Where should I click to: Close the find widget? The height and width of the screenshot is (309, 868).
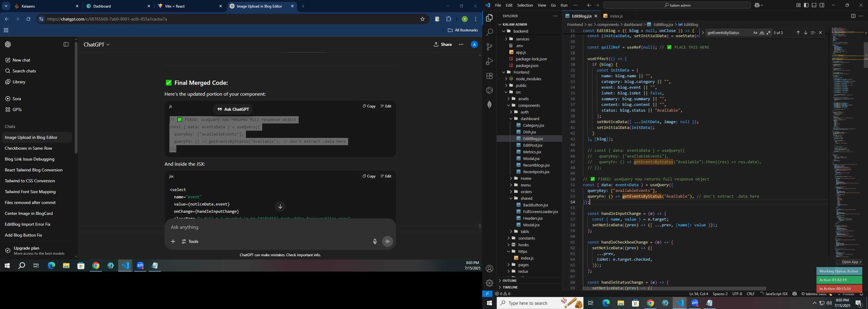tap(820, 33)
